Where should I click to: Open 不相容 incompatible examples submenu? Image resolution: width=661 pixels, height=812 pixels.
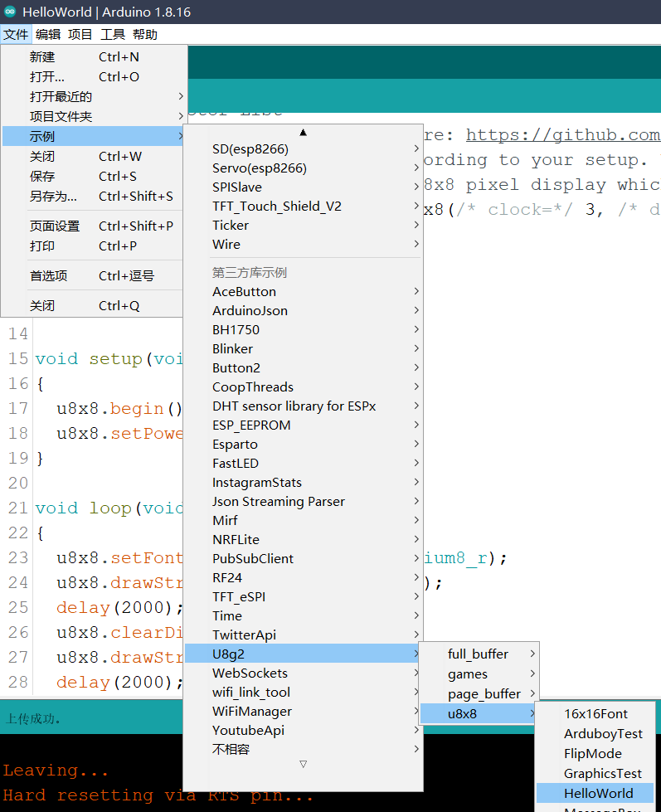click(304, 749)
